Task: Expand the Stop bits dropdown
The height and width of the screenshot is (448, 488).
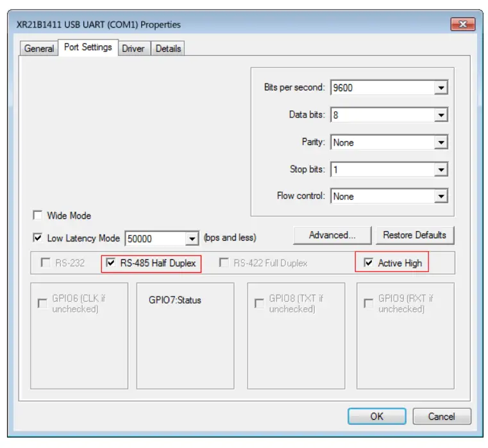Action: click(x=441, y=170)
